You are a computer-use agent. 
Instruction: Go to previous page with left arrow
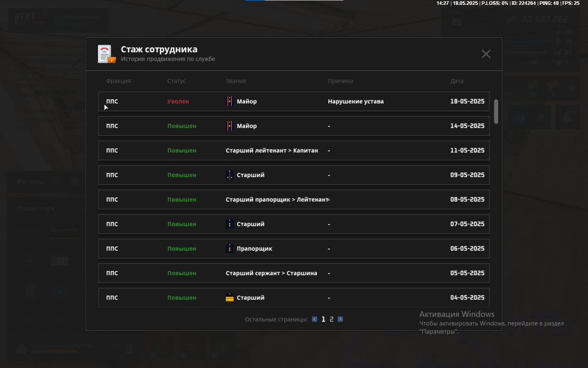[x=314, y=319]
